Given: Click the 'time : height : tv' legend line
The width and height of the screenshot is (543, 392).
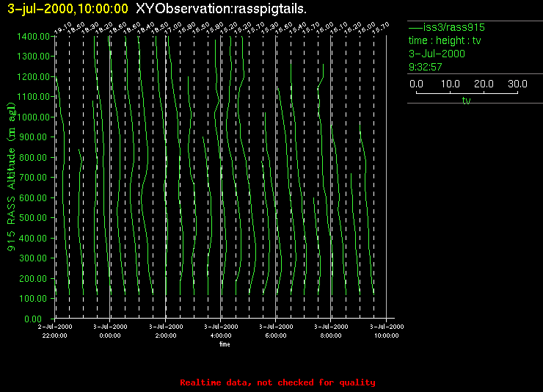Looking at the screenshot, I should (445, 40).
